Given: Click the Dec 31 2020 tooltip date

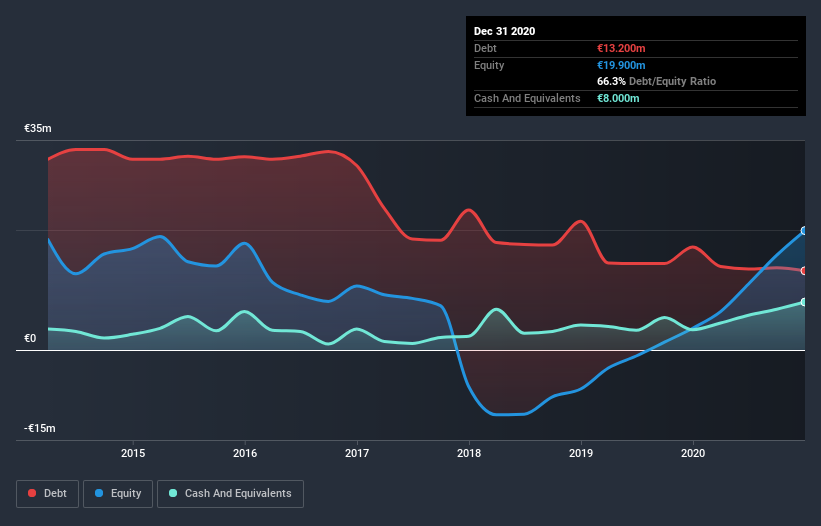Looking at the screenshot, I should pos(505,31).
